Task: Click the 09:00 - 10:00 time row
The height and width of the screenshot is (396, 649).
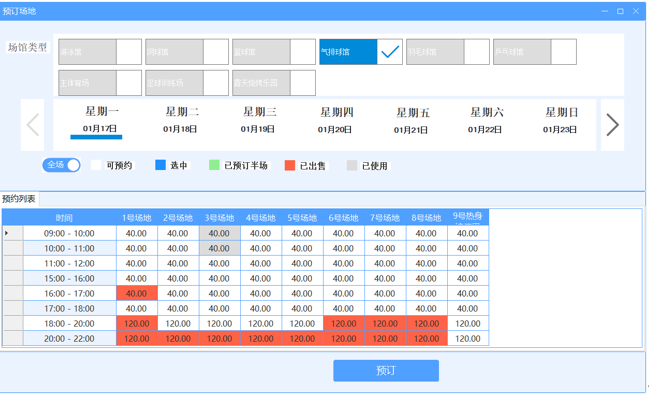Action: (70, 233)
